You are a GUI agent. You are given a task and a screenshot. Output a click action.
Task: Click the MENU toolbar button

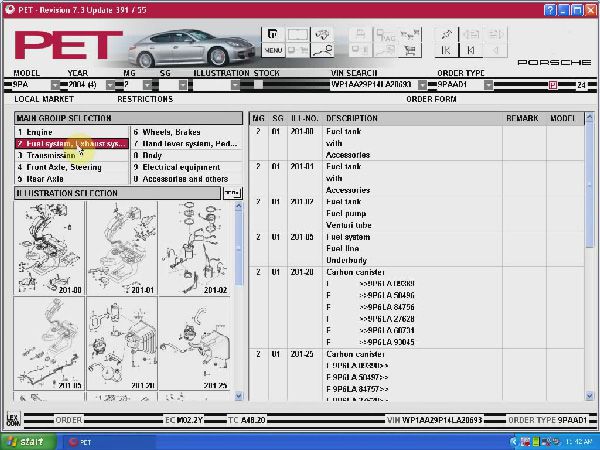pos(273,50)
